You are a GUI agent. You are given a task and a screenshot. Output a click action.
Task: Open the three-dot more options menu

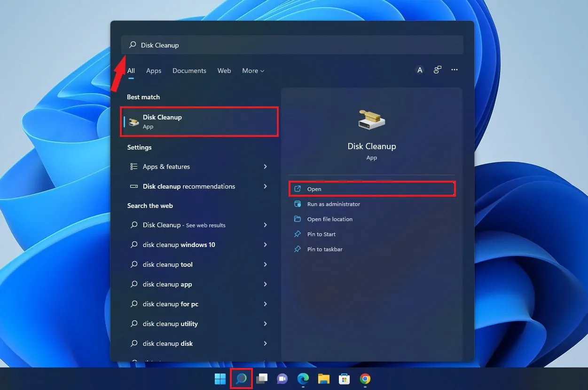tap(455, 70)
